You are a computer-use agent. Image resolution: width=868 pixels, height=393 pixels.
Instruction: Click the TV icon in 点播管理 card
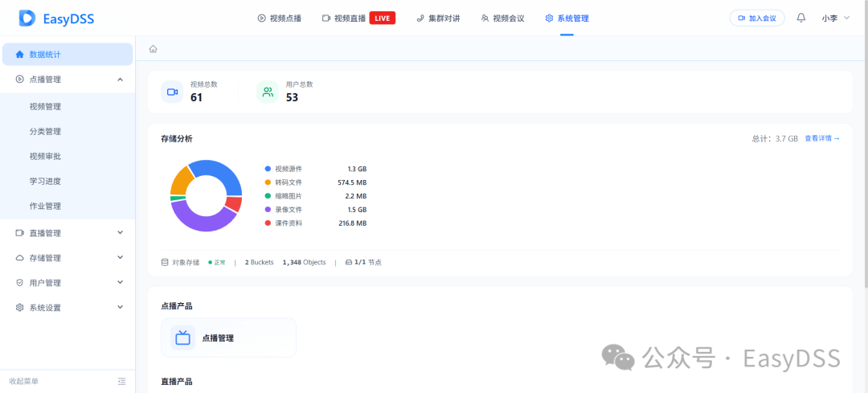point(182,338)
